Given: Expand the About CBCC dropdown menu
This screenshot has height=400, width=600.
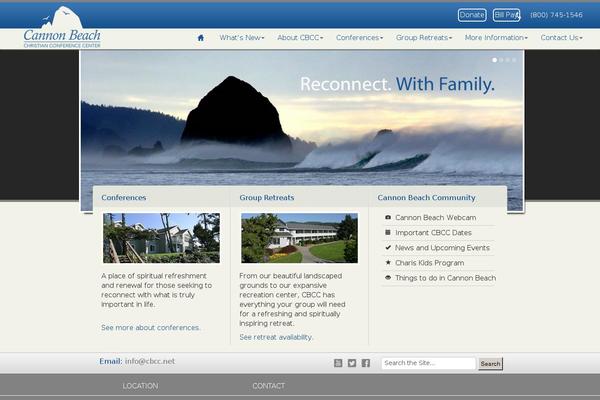Looking at the screenshot, I should [300, 38].
